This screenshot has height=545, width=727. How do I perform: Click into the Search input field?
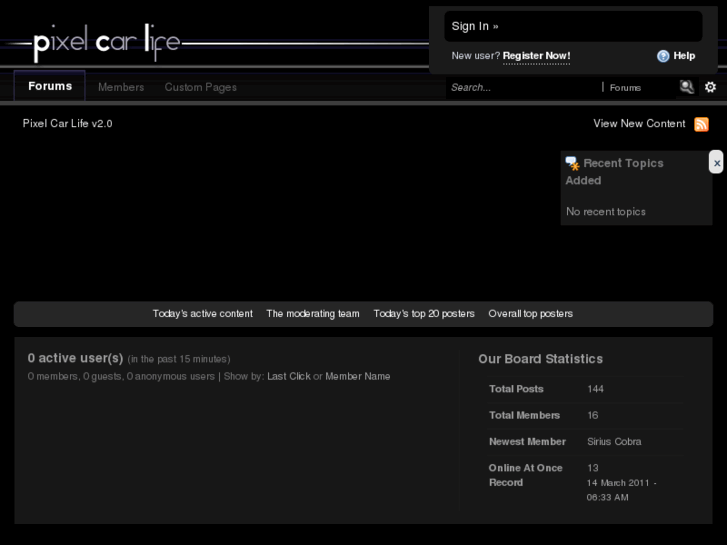pos(523,87)
